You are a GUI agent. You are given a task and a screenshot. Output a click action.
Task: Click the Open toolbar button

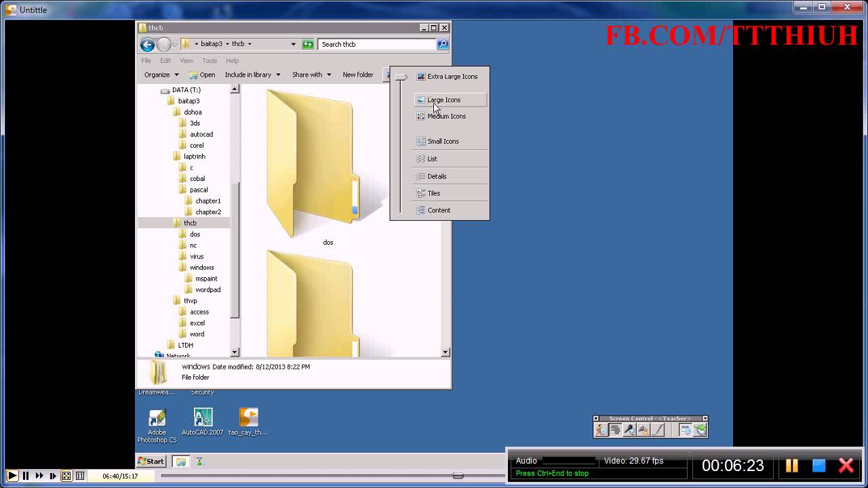[x=202, y=75]
